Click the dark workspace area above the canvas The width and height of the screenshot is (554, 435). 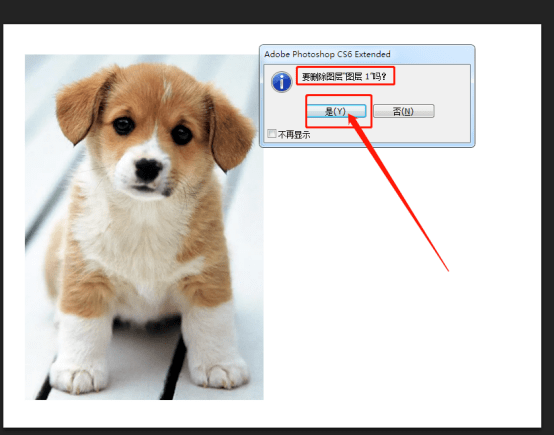[x=277, y=11]
